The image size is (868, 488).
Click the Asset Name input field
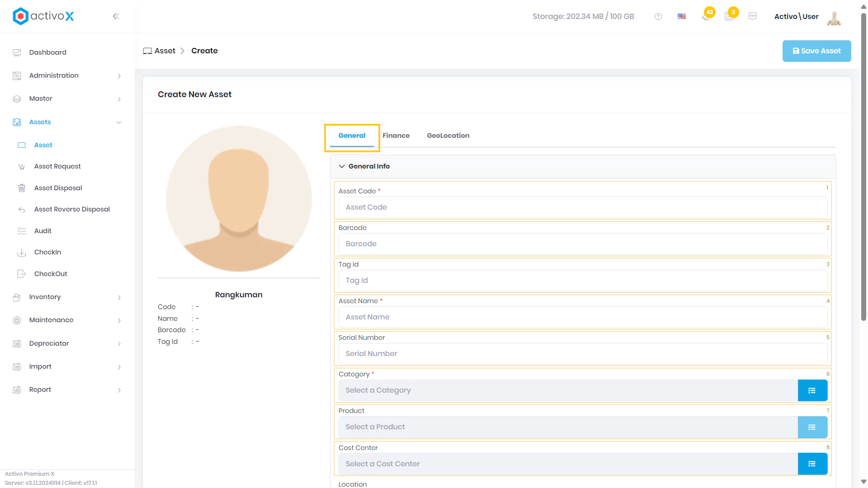click(583, 317)
